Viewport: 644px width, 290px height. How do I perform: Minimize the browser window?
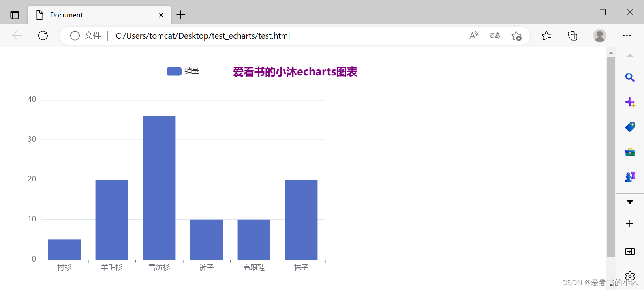tap(575, 12)
